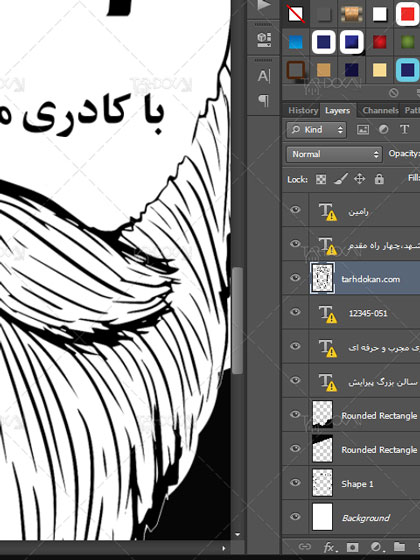This screenshot has width=420, height=560.
Task: Create new group folder icon
Action: coord(399,546)
